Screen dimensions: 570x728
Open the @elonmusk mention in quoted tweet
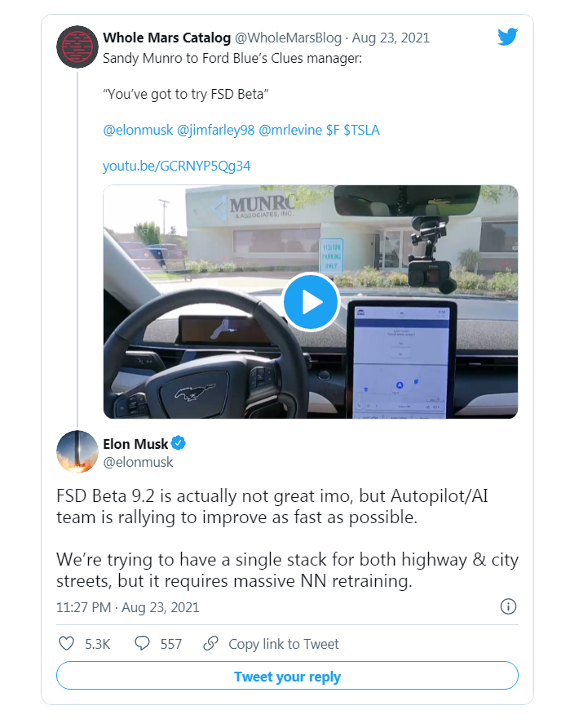tap(136, 130)
